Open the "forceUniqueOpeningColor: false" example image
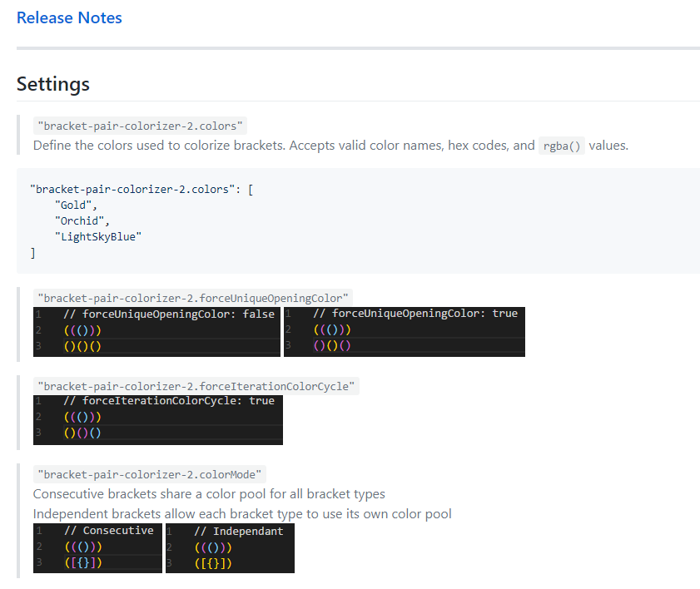 (157, 331)
